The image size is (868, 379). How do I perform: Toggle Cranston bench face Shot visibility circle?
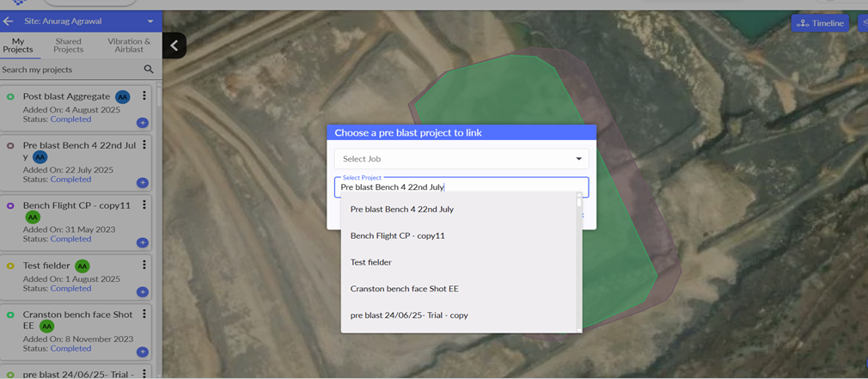coord(10,315)
